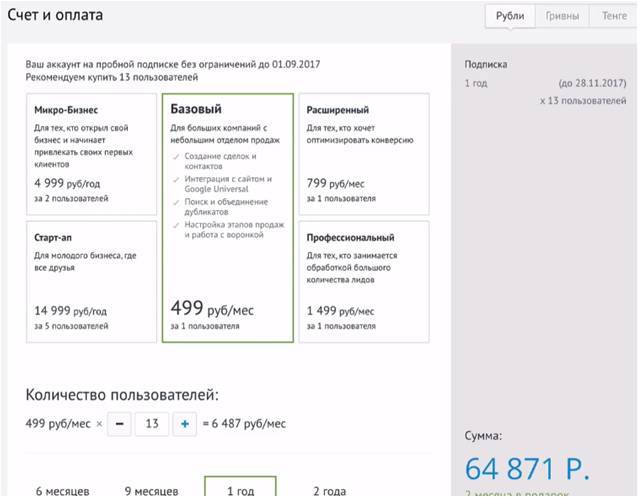Decrease user count with minus button
638x497 pixels.
point(118,423)
